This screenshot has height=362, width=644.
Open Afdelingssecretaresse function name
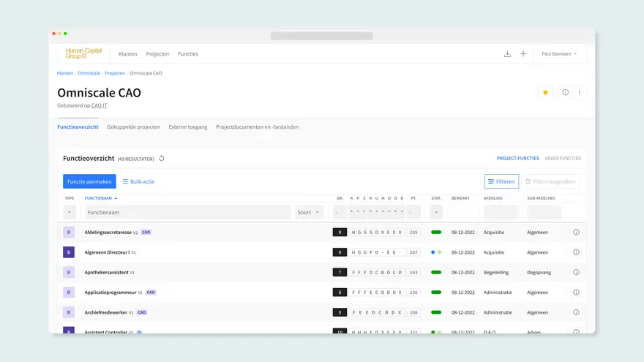coord(108,233)
